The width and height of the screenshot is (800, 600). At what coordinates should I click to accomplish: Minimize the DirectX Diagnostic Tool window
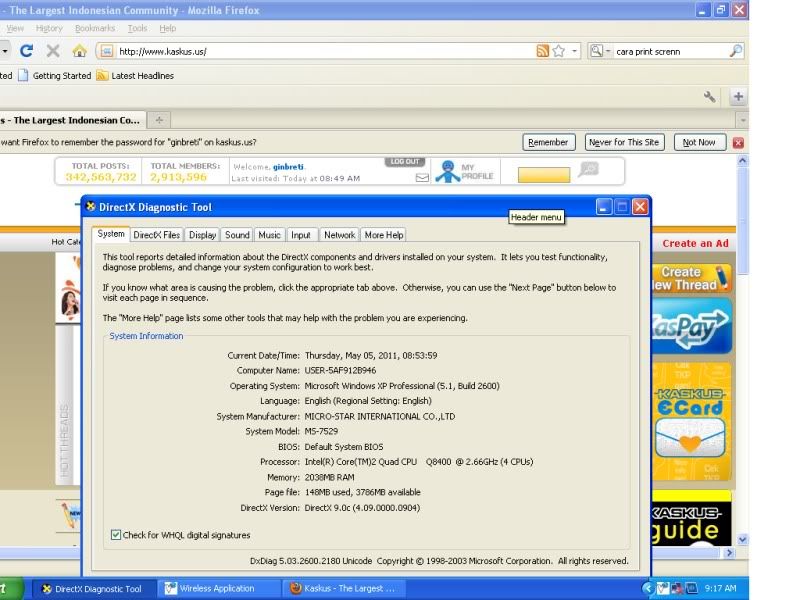[x=604, y=207]
